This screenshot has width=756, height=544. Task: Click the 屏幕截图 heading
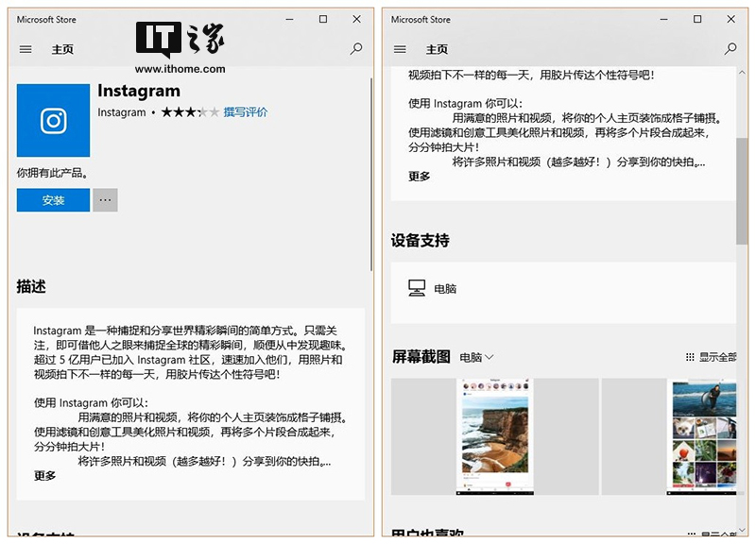click(421, 357)
